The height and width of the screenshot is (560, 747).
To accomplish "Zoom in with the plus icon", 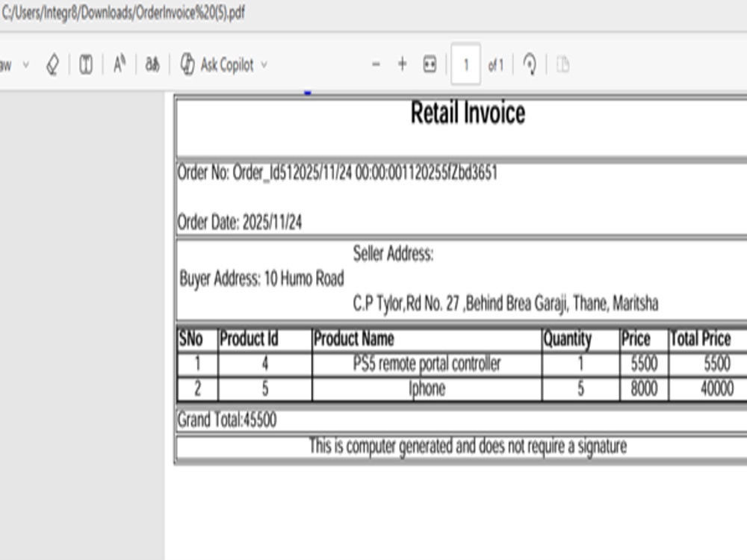I will pyautogui.click(x=403, y=63).
